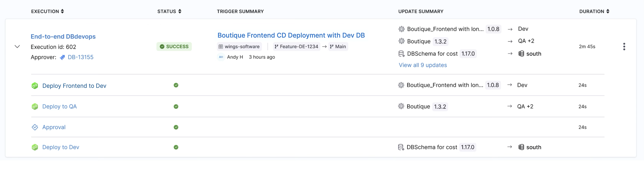Click the Main target branch tag
The height and width of the screenshot is (172, 644).
338,47
